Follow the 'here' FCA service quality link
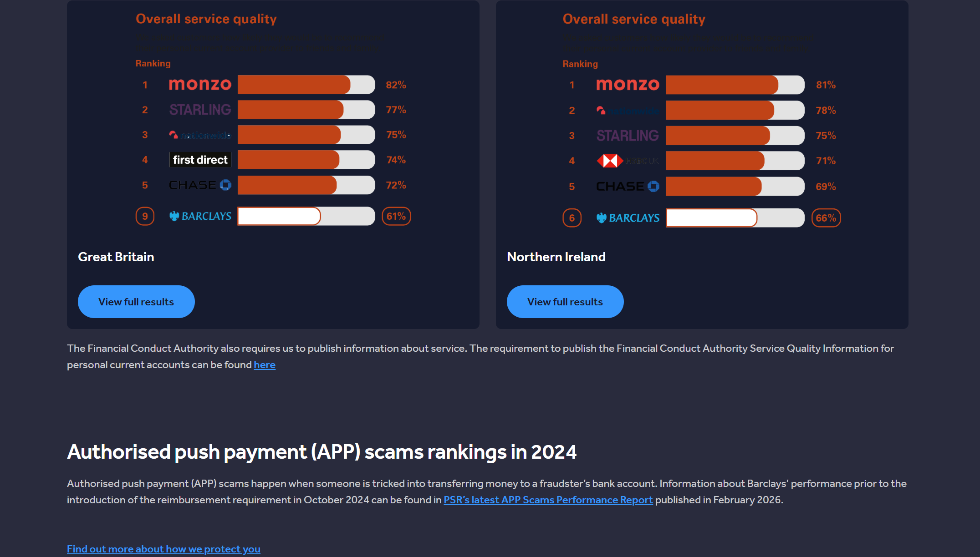 coord(264,365)
